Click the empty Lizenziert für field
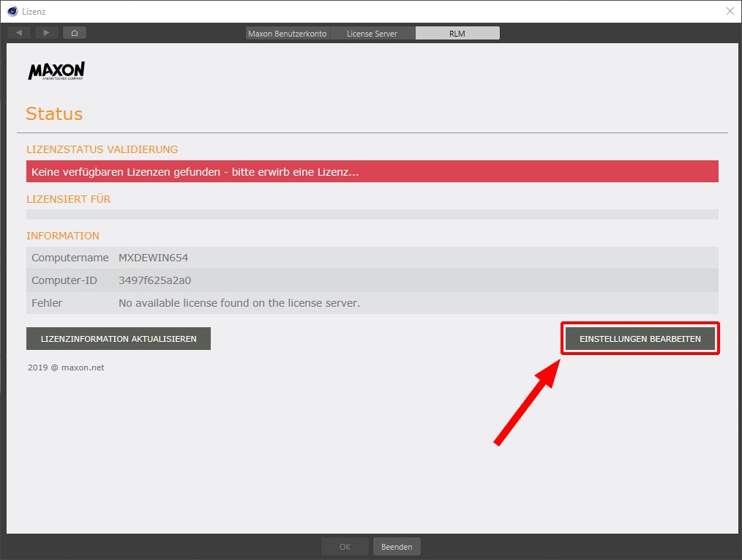 [372, 214]
